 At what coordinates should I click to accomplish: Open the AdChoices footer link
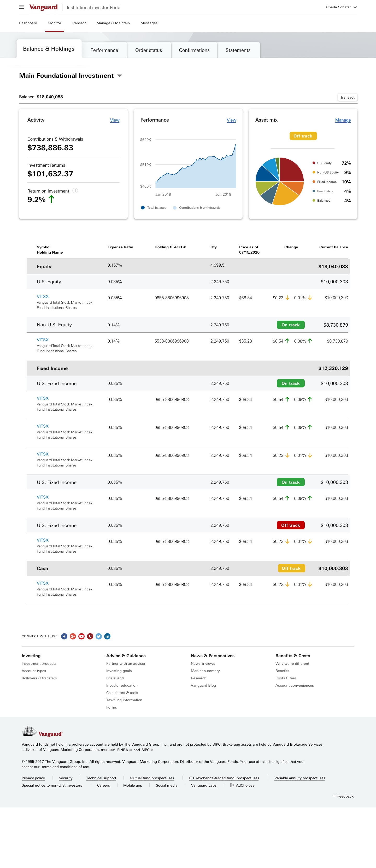245,786
